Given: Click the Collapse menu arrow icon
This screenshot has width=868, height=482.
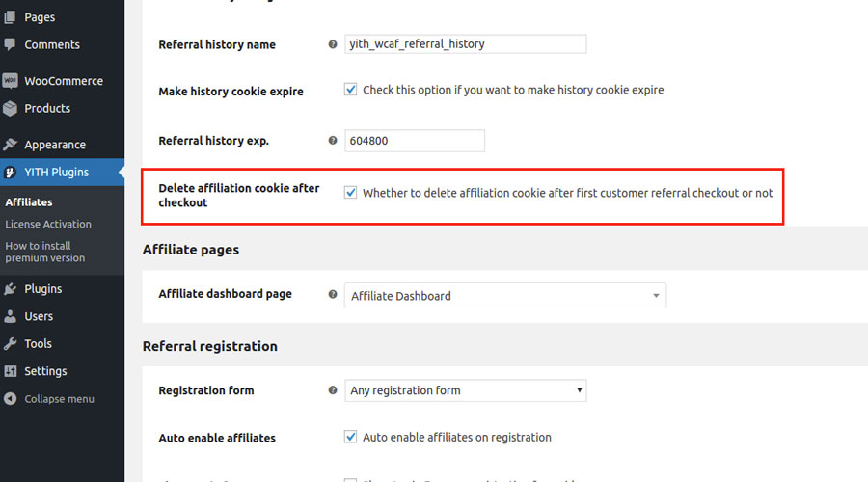Looking at the screenshot, I should click(10, 398).
